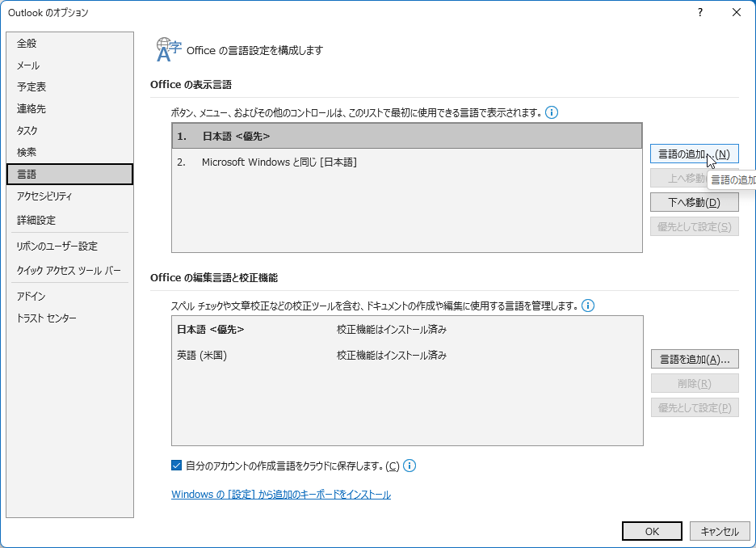Click the 下へ移動(D) button
Viewport: 756px width, 548px height.
[695, 202]
